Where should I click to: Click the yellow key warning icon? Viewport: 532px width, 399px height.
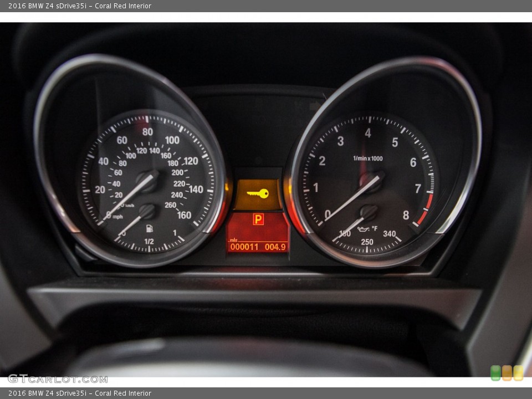click(x=258, y=194)
